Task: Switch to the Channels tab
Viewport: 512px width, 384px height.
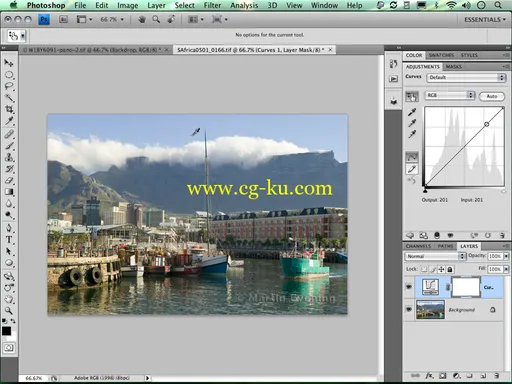Action: click(418, 246)
